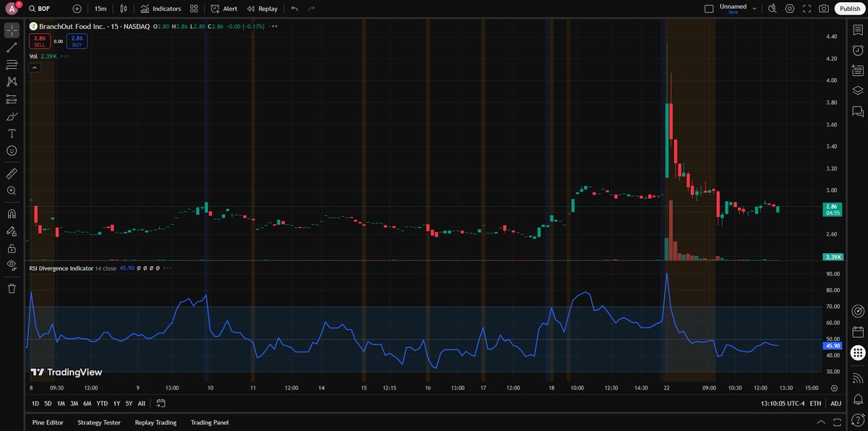Create an Alert
868x431 pixels.
(224, 9)
